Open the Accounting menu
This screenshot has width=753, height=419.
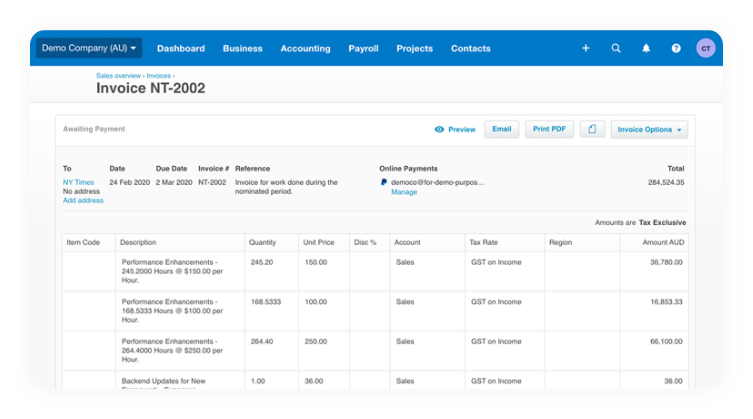click(305, 49)
